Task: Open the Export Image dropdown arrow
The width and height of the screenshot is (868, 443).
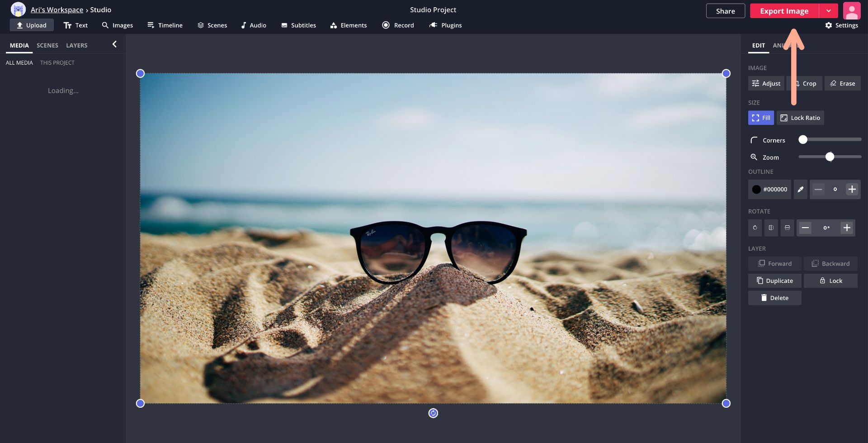Action: (x=829, y=10)
